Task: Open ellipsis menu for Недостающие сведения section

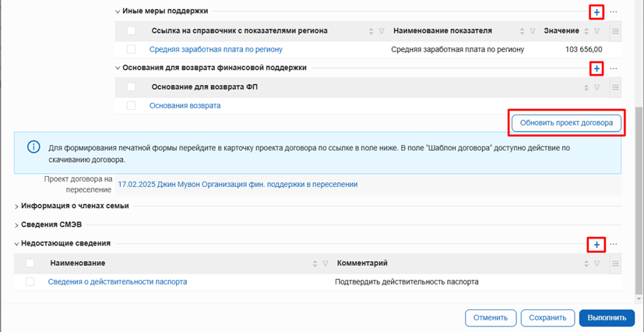Action: (614, 245)
